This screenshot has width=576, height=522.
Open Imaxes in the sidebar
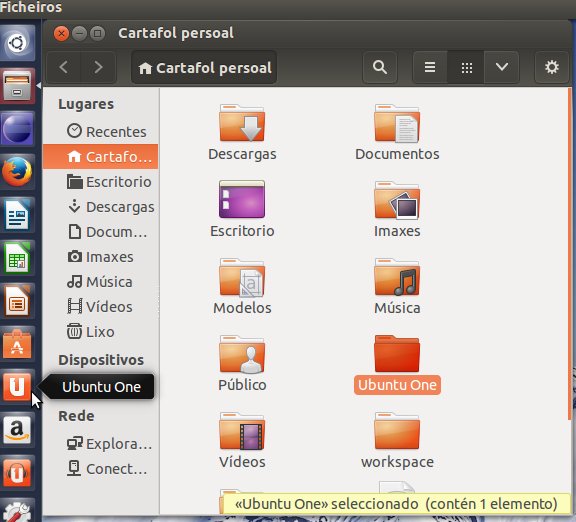(101, 256)
